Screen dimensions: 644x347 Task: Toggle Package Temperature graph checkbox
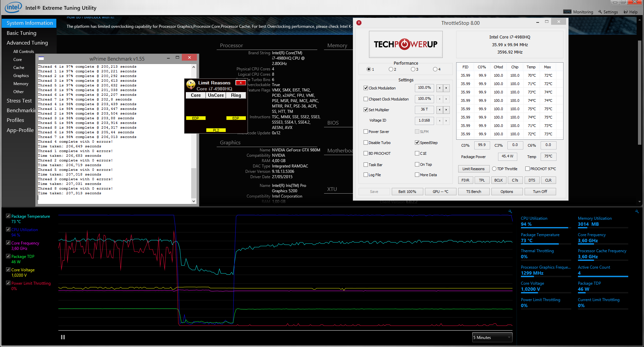(8, 216)
